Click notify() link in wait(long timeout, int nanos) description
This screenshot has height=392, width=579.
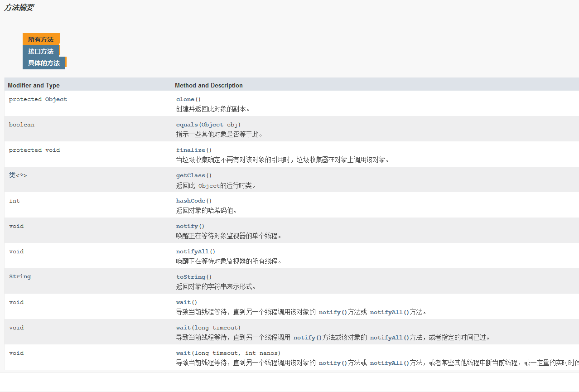coord(333,363)
